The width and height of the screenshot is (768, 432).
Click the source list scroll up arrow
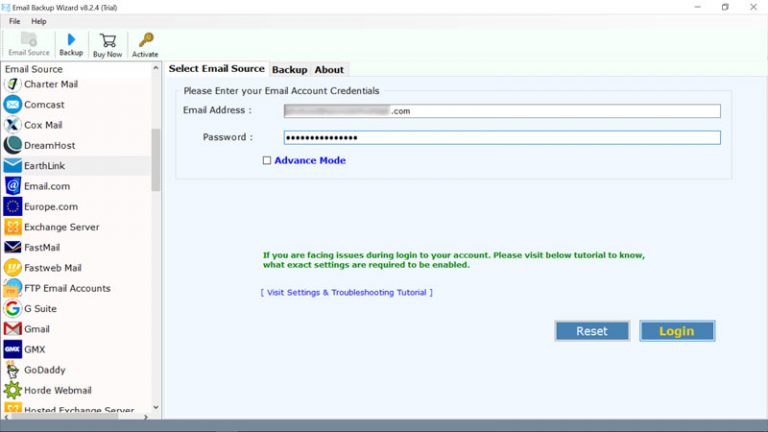156,68
